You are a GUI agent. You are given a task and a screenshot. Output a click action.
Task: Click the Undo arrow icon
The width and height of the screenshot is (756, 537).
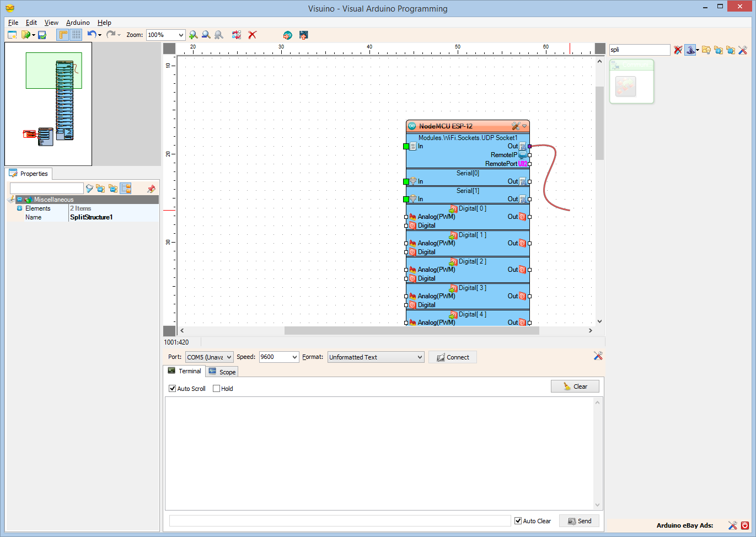(x=92, y=35)
